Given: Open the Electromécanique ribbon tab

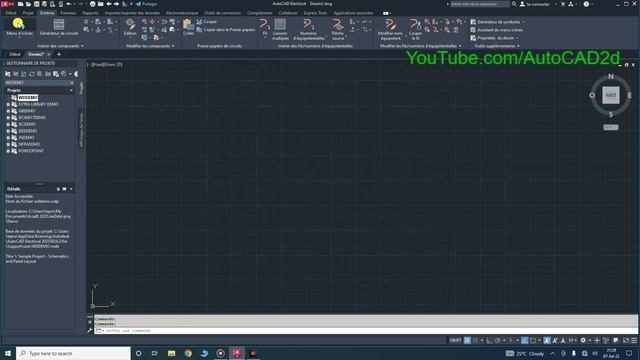Looking at the screenshot, I should point(182,13).
